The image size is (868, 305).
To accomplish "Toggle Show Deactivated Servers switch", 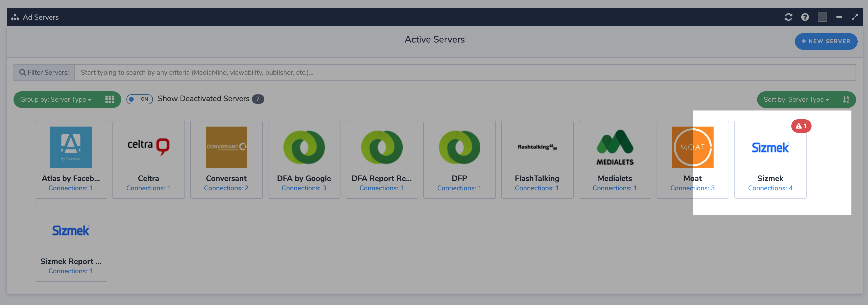I will pyautogui.click(x=139, y=99).
